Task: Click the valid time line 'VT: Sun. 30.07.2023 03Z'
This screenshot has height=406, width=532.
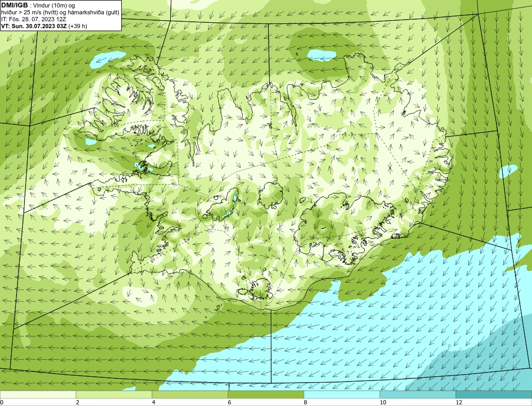Action: (34, 26)
